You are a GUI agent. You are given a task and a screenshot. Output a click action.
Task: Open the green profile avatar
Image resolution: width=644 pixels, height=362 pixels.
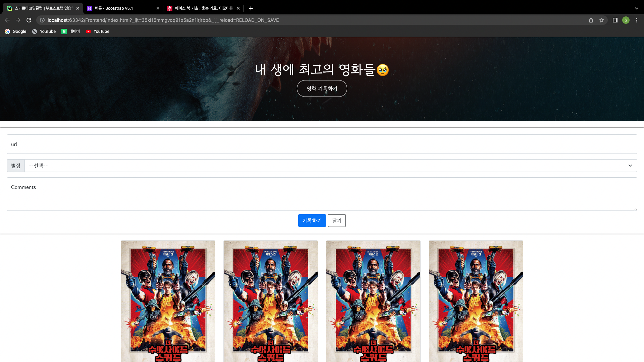[x=626, y=20]
